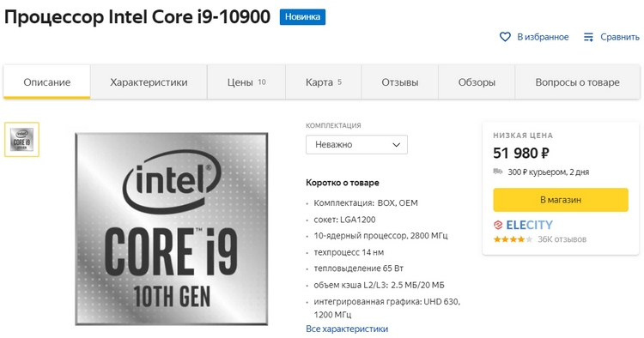644x338 pixels.
Task: Open the Обзоры tab
Action: point(477,82)
